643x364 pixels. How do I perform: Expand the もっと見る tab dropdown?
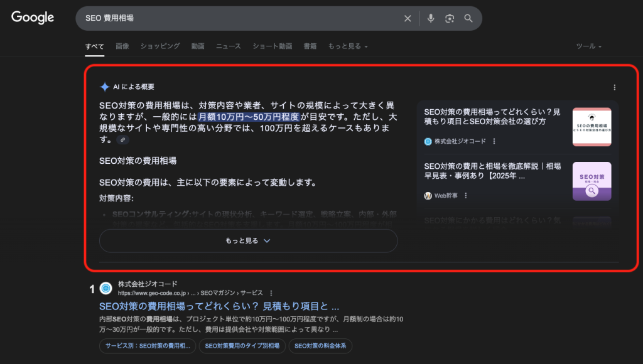(348, 46)
